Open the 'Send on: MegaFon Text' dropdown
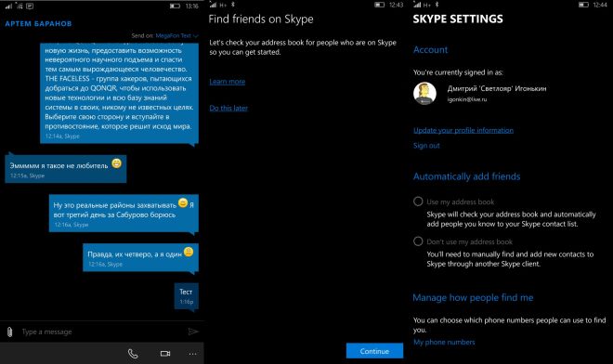The height and width of the screenshot is (364, 613). pyautogui.click(x=164, y=35)
